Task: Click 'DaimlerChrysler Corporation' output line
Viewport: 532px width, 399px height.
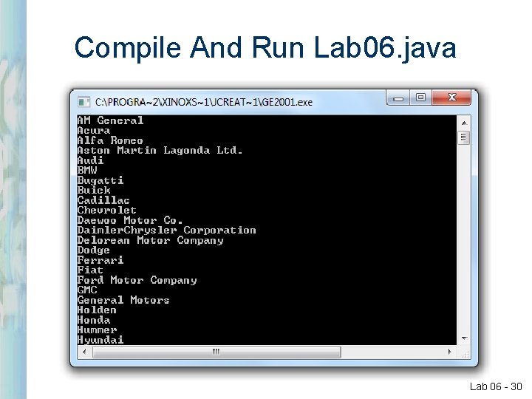Action: tap(166, 230)
